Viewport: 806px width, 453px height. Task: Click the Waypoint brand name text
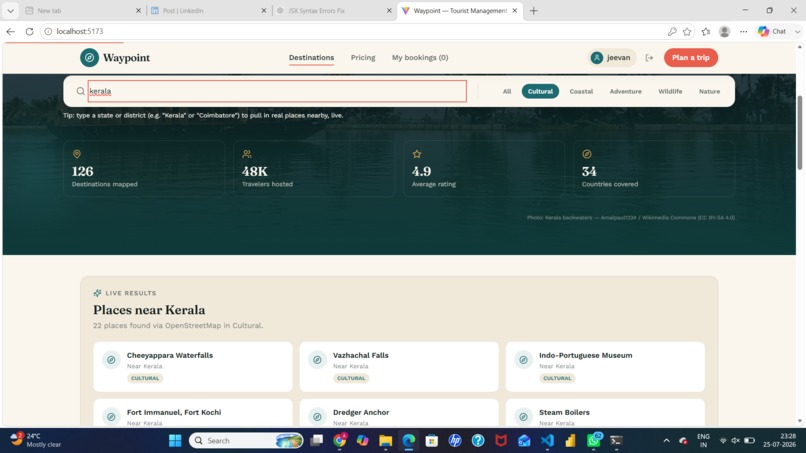click(126, 58)
